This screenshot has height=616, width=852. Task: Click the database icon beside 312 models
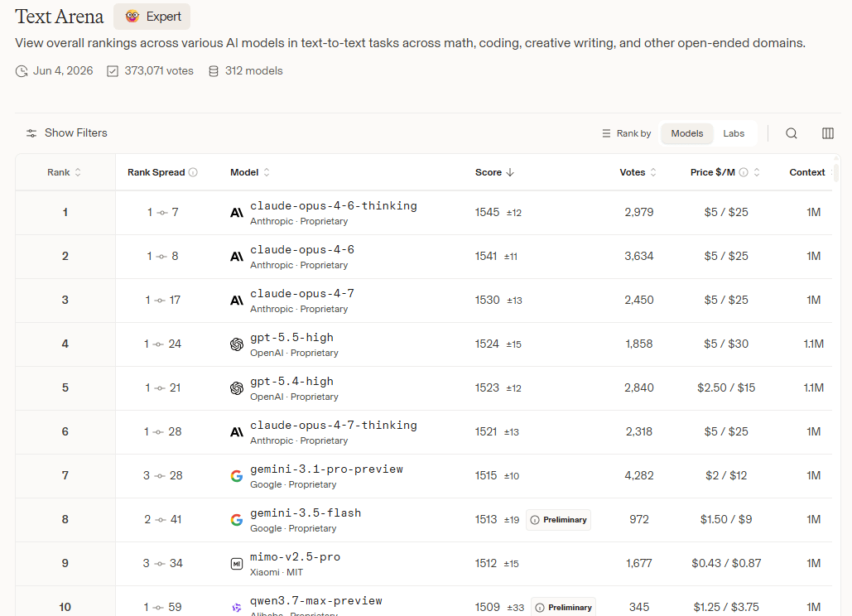pos(214,71)
